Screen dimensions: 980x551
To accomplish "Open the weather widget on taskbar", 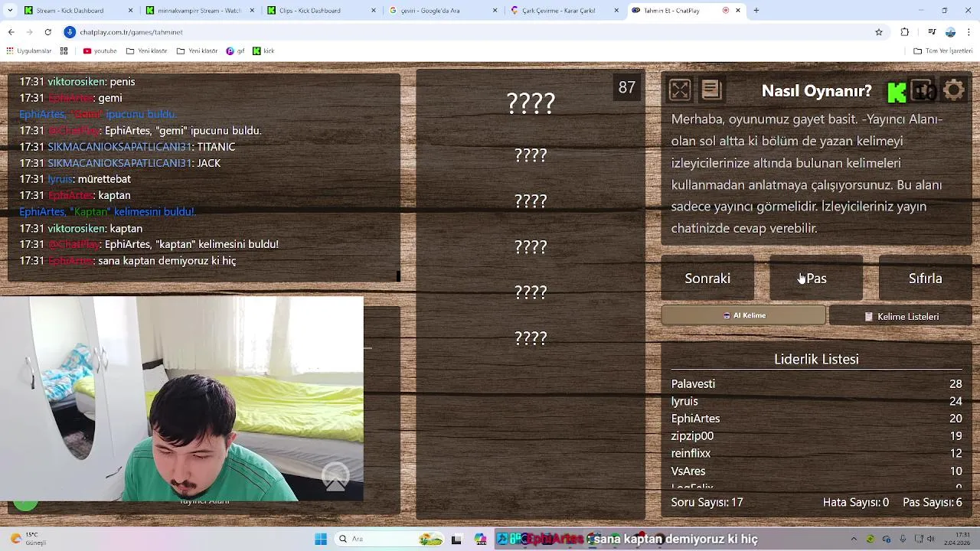I will pyautogui.click(x=29, y=539).
